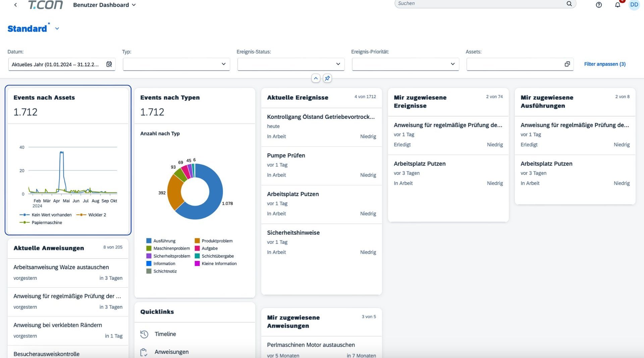Open notifications bell icon

[x=618, y=5]
